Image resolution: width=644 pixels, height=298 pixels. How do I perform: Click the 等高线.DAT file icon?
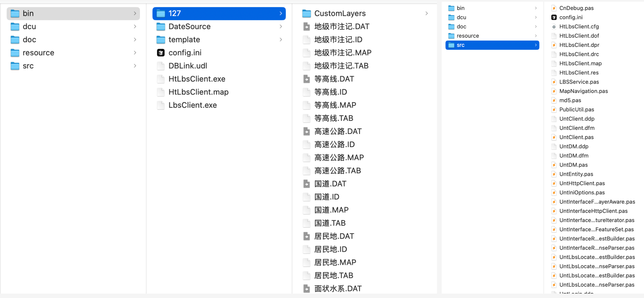click(x=307, y=79)
